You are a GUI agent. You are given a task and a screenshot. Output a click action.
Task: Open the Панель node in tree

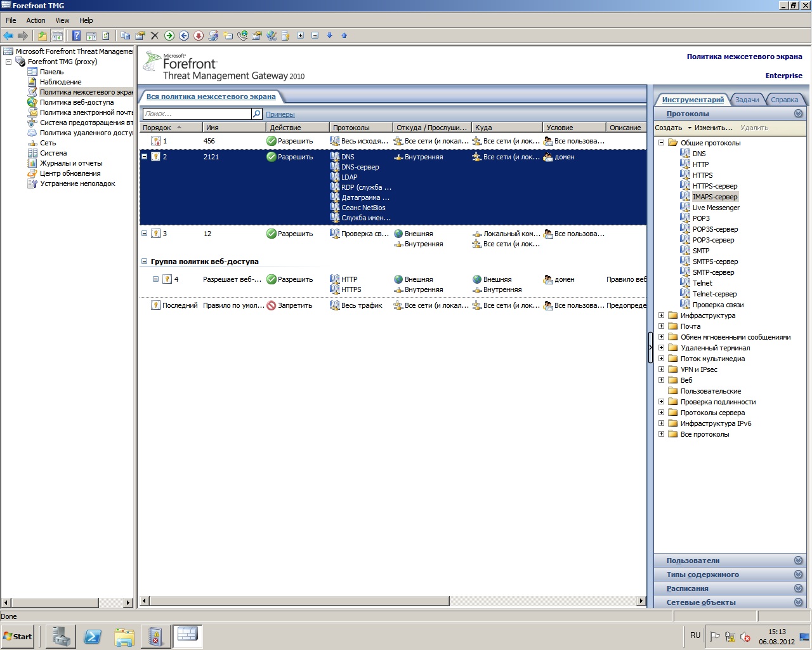[x=51, y=72]
